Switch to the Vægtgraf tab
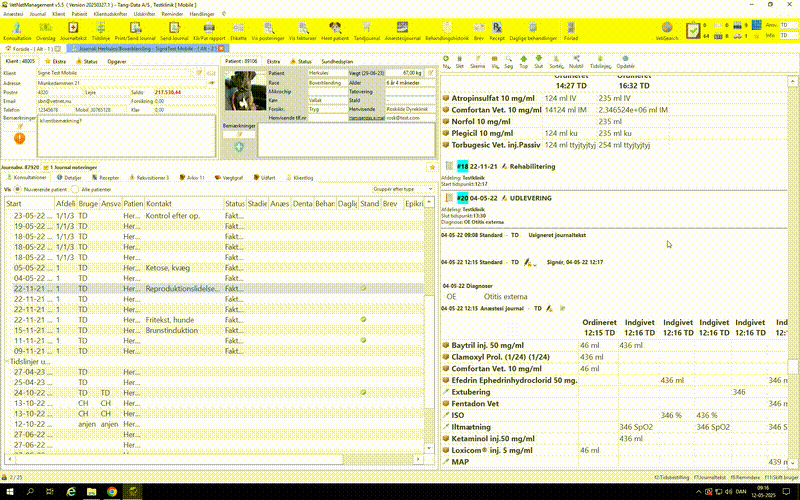 pos(229,178)
